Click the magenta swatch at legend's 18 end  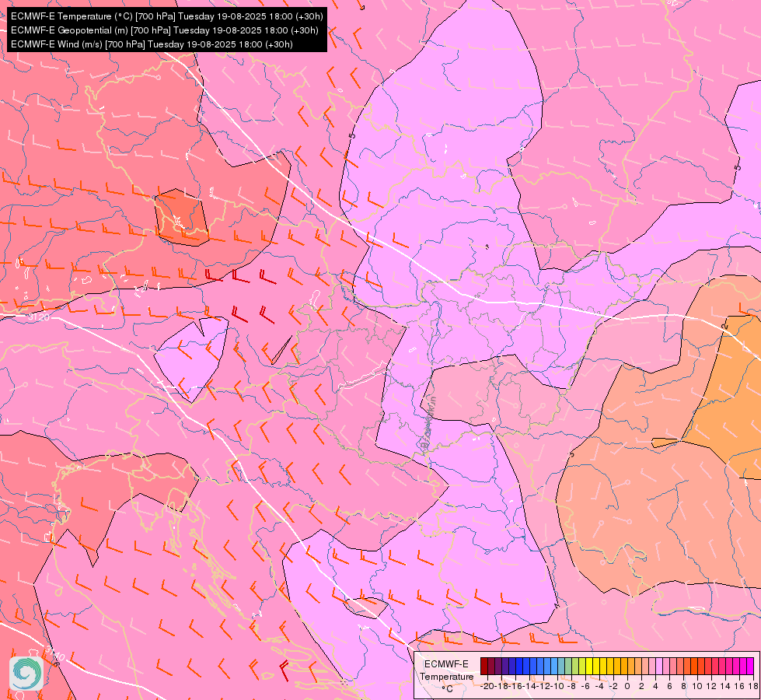pos(750,666)
